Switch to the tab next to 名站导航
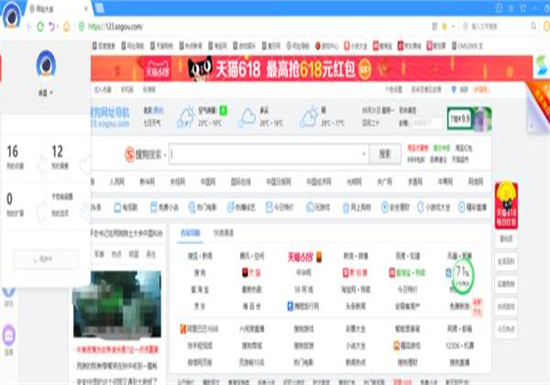Viewport: 550px width, 385px height. (x=223, y=233)
